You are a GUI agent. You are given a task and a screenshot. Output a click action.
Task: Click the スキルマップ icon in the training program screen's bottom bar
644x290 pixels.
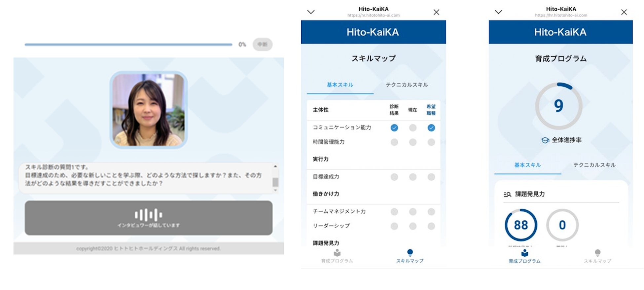point(597,253)
